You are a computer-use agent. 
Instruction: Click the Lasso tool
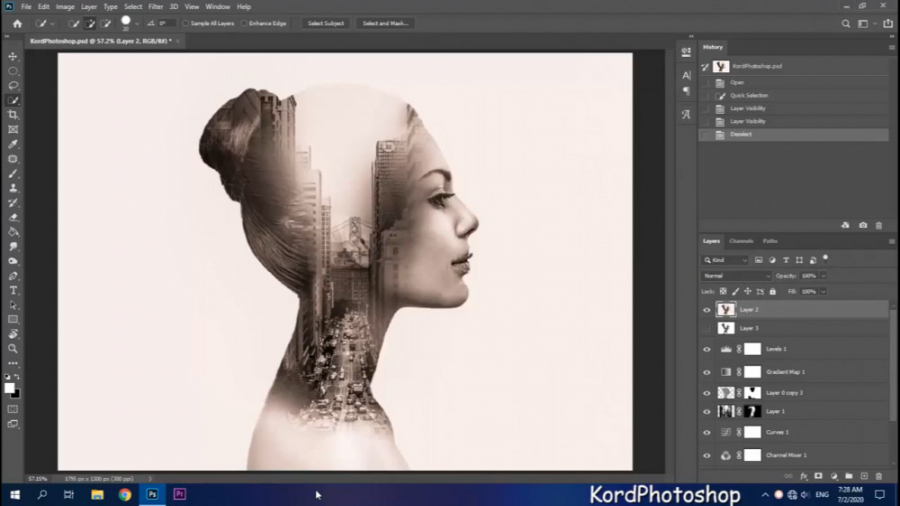[13, 86]
